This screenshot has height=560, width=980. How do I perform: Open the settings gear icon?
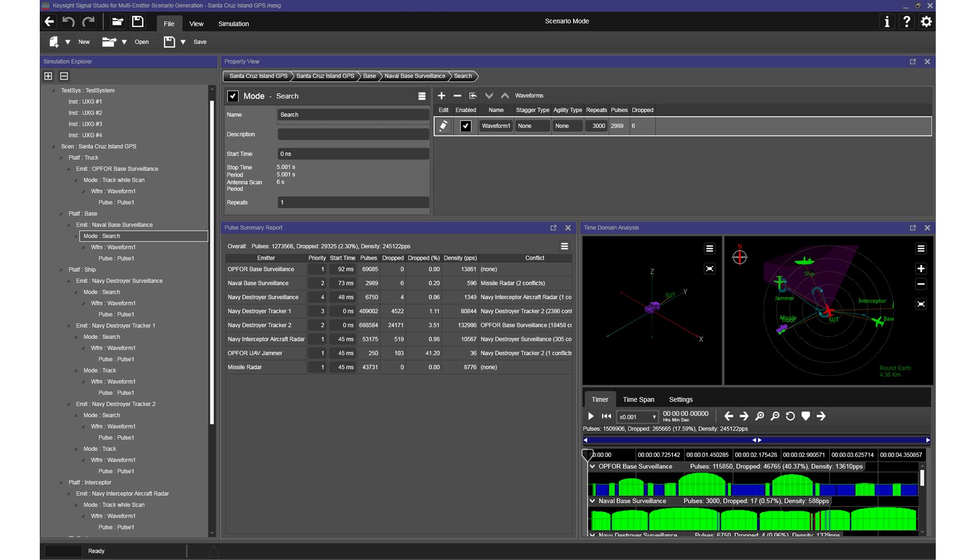click(926, 22)
